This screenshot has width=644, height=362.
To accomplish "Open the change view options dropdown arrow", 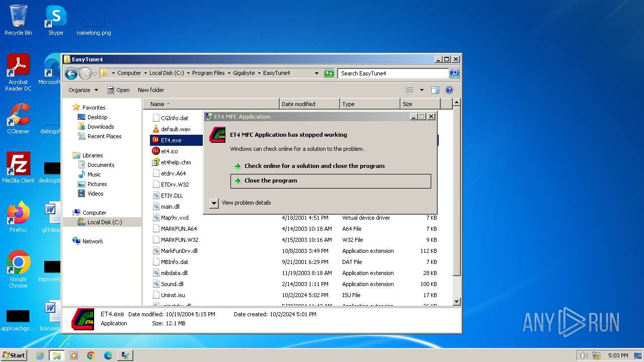I will pyautogui.click(x=422, y=90).
